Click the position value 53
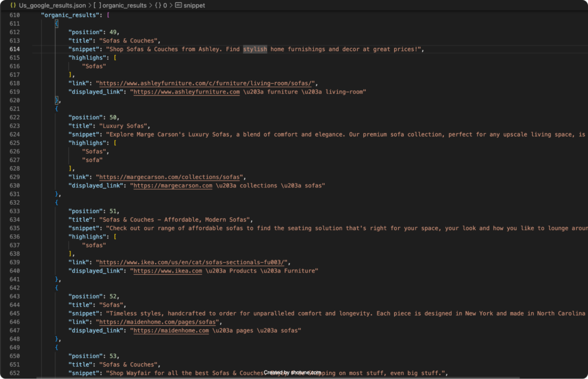This screenshot has height=379, width=588. tap(113, 356)
